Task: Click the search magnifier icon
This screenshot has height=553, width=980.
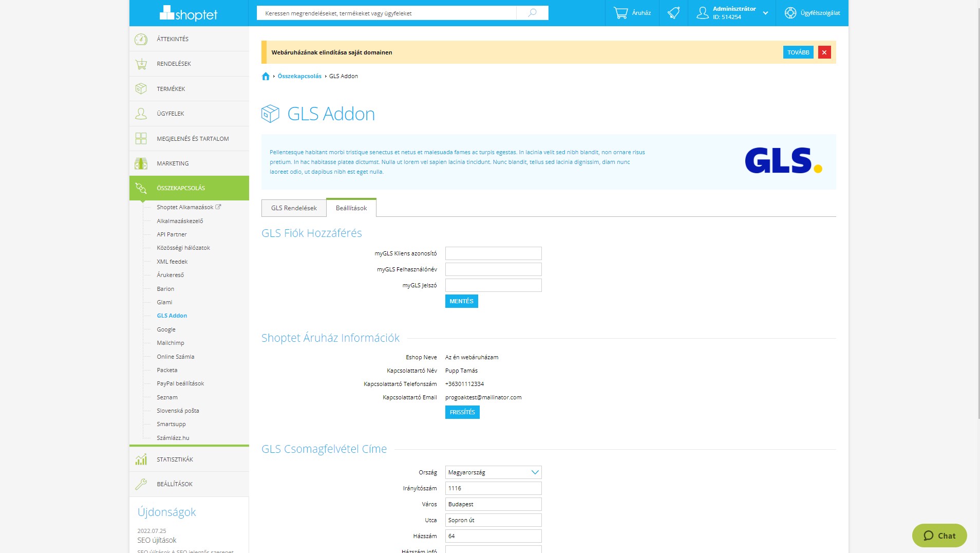Action: point(532,13)
